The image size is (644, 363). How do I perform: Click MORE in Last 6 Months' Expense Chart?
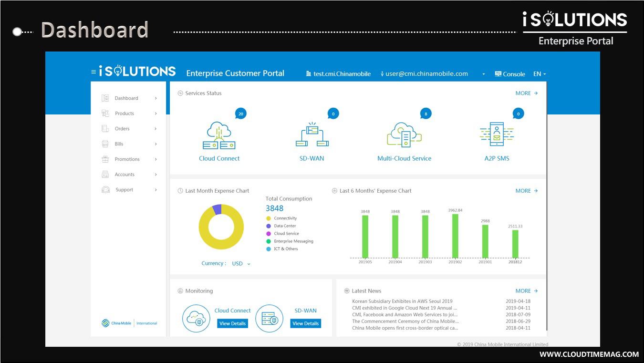tap(527, 190)
